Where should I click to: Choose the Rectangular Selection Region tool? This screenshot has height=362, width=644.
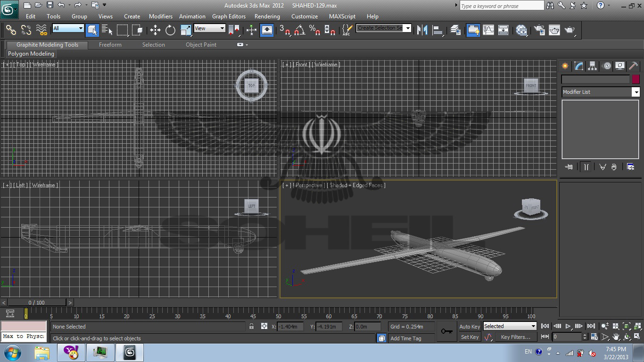pos(123,30)
